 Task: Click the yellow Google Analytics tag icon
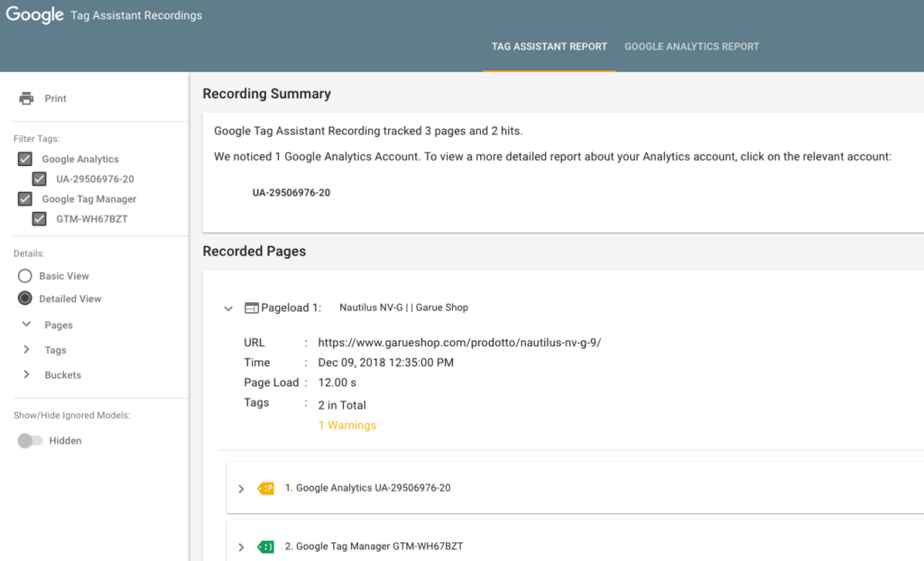(x=266, y=488)
